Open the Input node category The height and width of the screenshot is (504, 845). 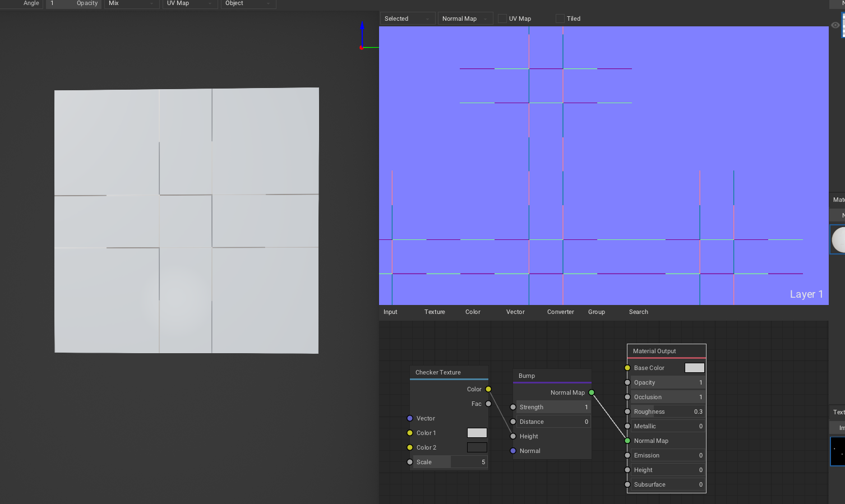pos(390,312)
